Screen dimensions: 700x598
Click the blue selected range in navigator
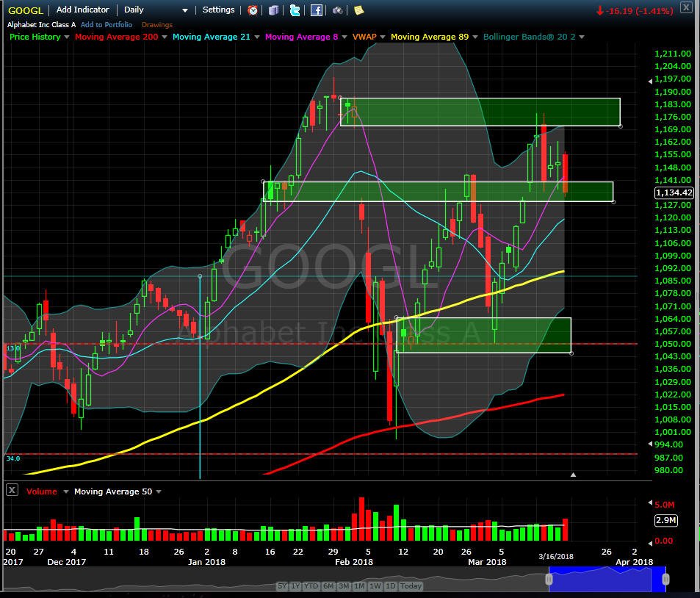pyautogui.click(x=607, y=579)
